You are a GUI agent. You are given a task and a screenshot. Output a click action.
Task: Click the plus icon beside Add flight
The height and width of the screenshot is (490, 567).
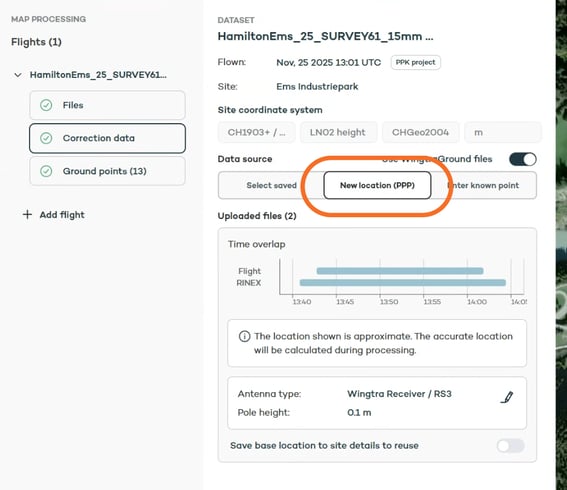click(27, 214)
